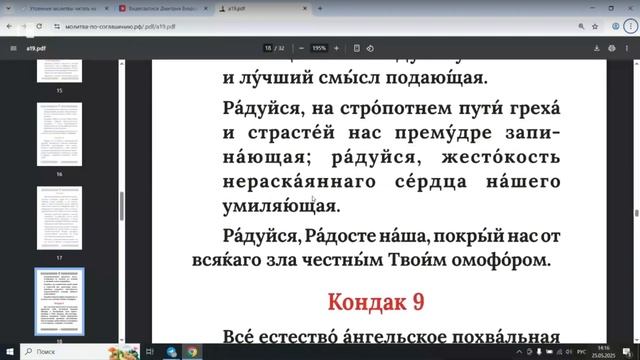Open Task View on taskbar
The height and width of the screenshot is (360, 640).
pos(150,351)
